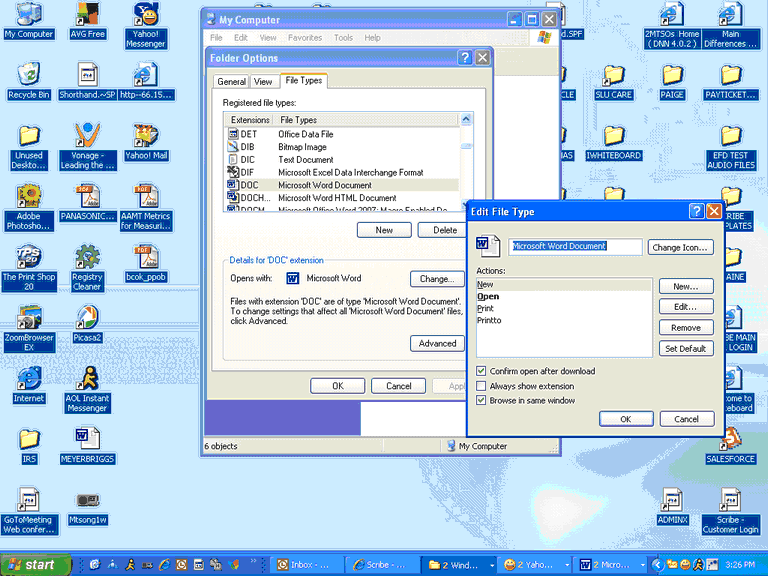Open the Favorites menu in My Computer
768x576 pixels.
[x=305, y=38]
